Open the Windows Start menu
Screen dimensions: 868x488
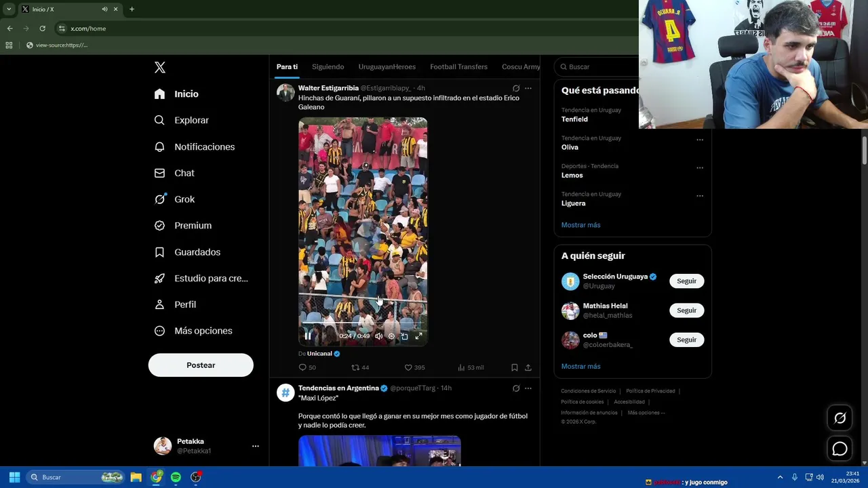pos(14,477)
